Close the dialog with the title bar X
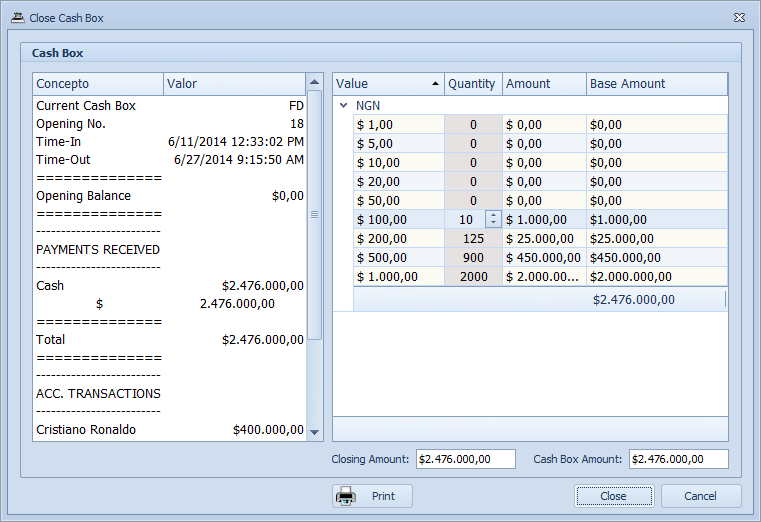This screenshot has height=522, width=761. [x=739, y=18]
